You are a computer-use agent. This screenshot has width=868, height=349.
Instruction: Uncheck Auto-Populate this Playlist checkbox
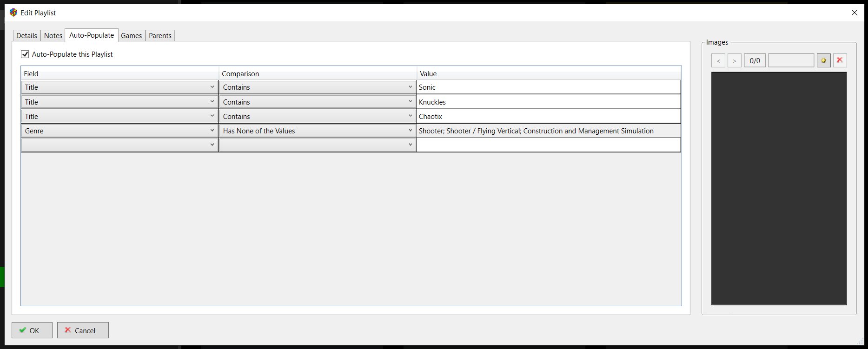point(25,54)
